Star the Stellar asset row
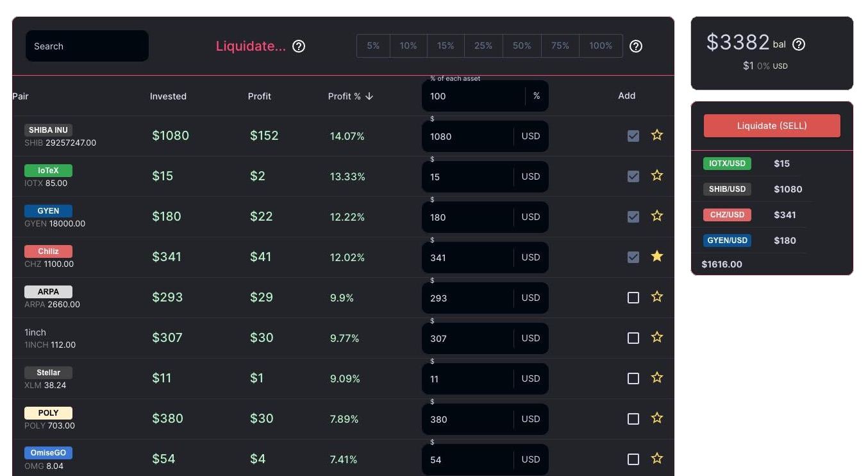 pyautogui.click(x=657, y=378)
